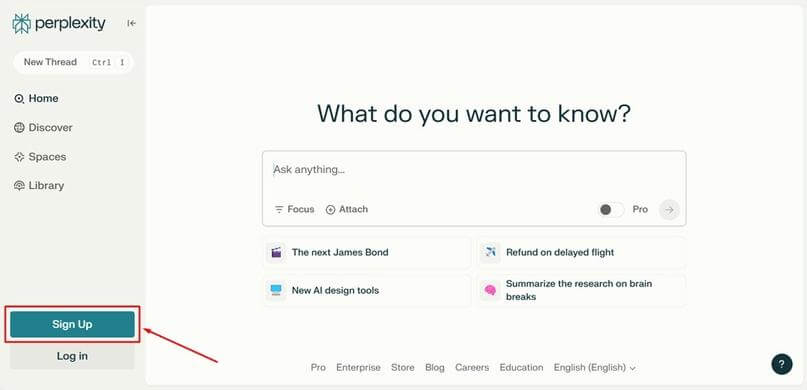
Task: Click the clapperboard icon for James Bond
Action: coord(276,253)
